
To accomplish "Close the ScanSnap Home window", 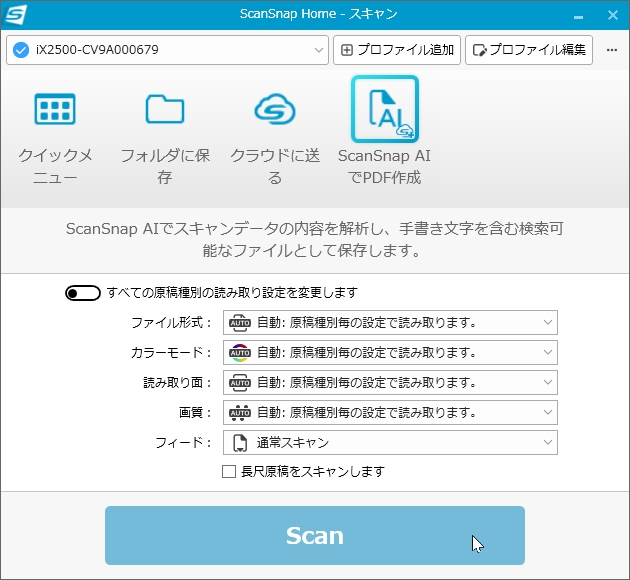I will 613,15.
